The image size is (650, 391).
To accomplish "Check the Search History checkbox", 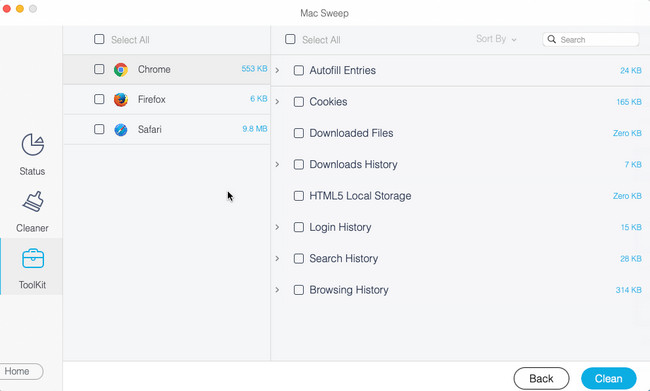I will (x=298, y=259).
